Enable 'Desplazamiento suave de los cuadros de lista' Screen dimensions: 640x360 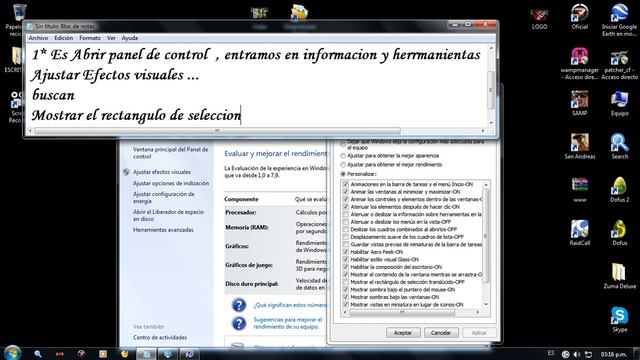coord(346,237)
